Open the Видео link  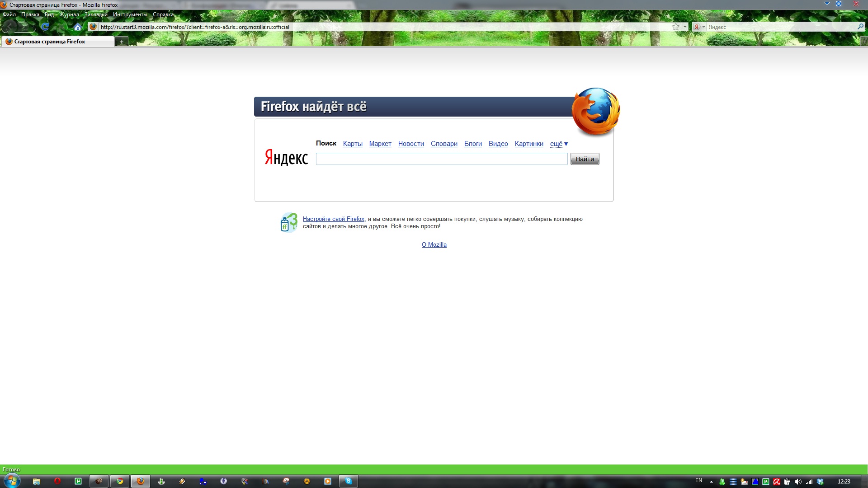498,144
